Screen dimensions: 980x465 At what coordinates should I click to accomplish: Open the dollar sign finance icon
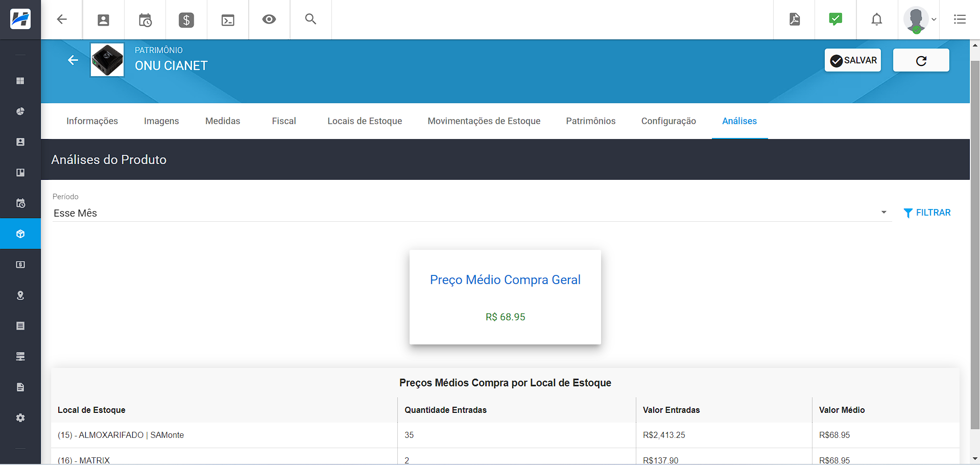pos(186,20)
